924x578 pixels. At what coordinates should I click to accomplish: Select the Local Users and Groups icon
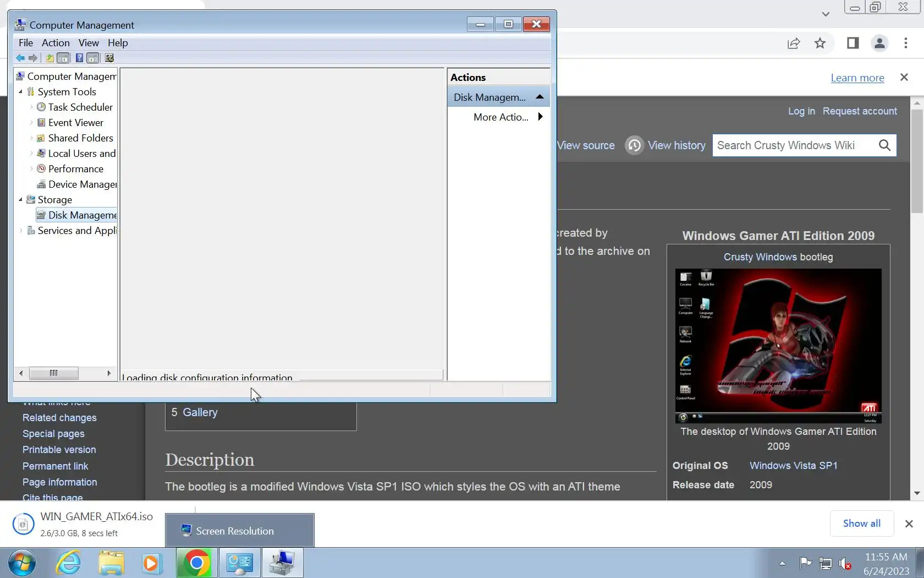41,154
